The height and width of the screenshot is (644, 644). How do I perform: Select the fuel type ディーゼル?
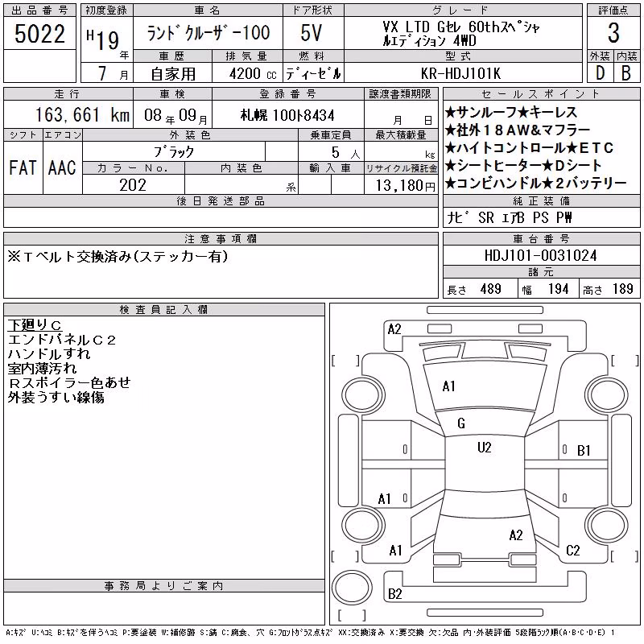313,73
